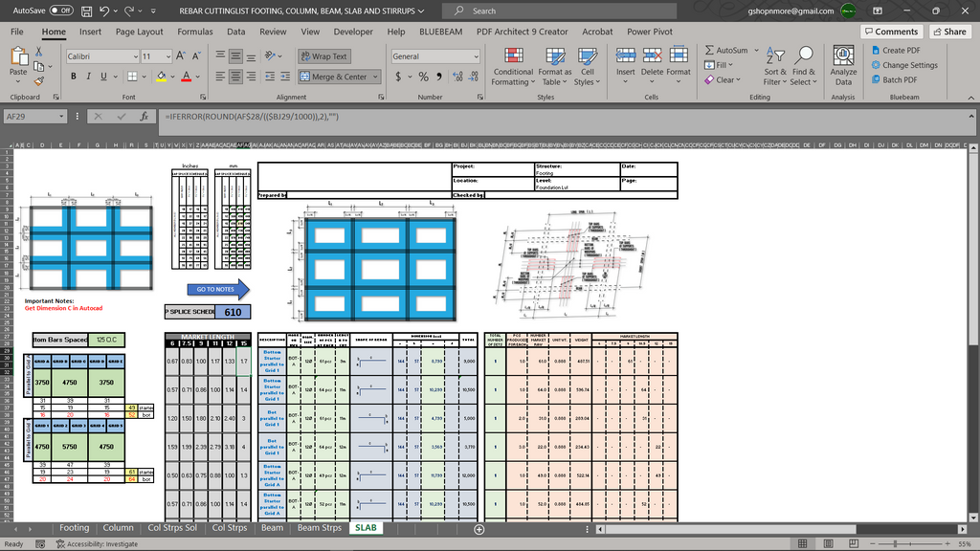
Task: Open the Insert ribbon tab
Action: click(90, 32)
